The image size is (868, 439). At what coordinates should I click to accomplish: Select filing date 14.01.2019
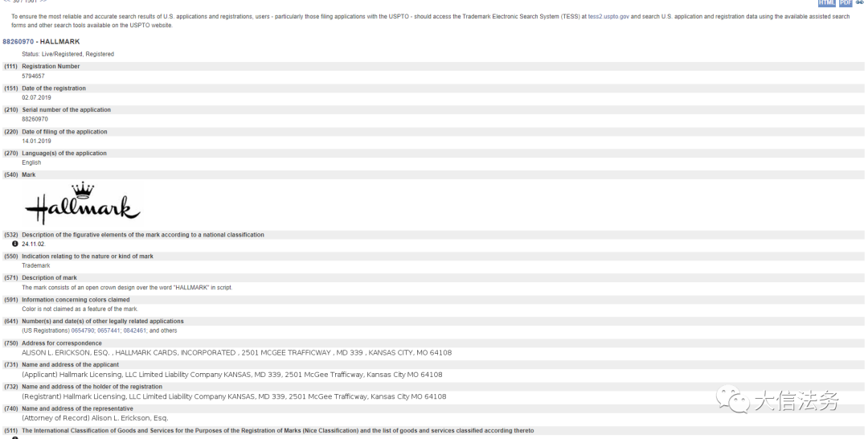[36, 142]
